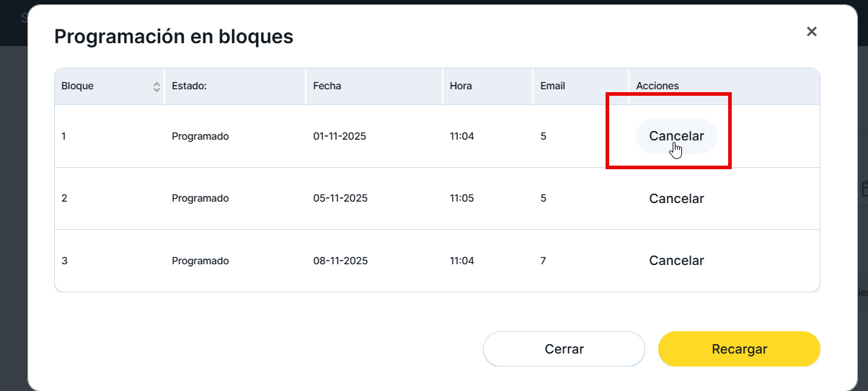Click the Acciones column header
The width and height of the screenshot is (868, 391).
click(657, 86)
